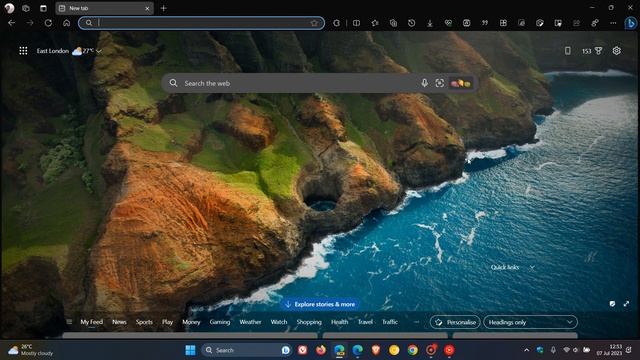Open the Favorites toolbar icon

[375, 23]
